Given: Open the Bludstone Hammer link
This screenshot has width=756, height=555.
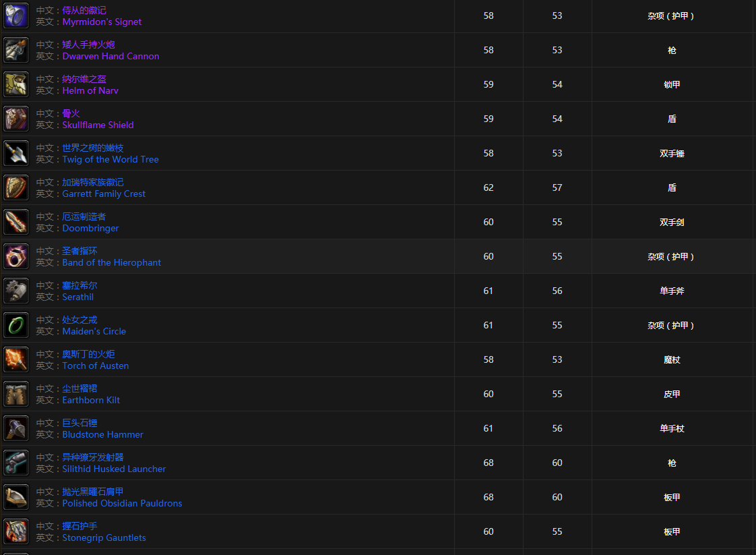Looking at the screenshot, I should (x=102, y=435).
